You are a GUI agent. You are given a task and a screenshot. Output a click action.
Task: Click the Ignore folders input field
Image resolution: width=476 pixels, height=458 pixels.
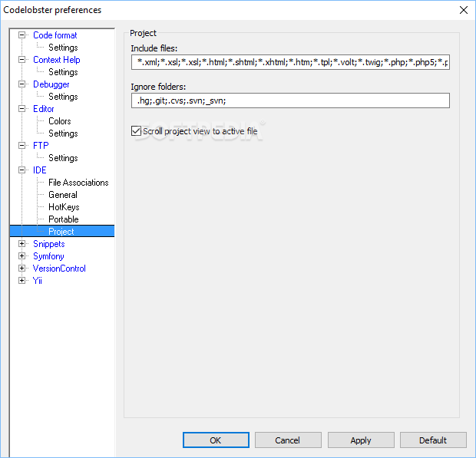click(290, 100)
